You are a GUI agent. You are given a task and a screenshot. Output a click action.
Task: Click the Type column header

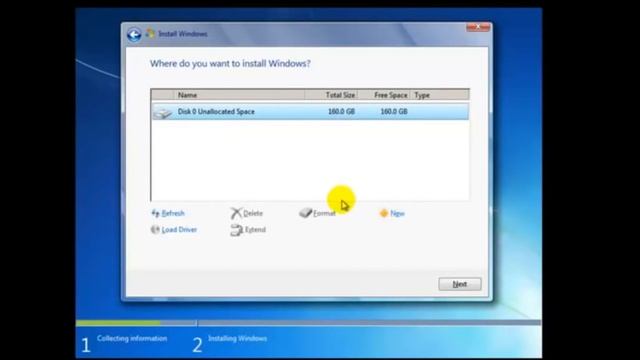point(440,95)
